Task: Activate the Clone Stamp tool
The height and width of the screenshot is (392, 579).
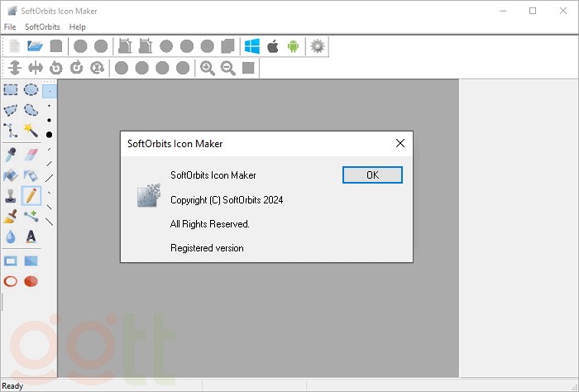Action: pyautogui.click(x=11, y=195)
